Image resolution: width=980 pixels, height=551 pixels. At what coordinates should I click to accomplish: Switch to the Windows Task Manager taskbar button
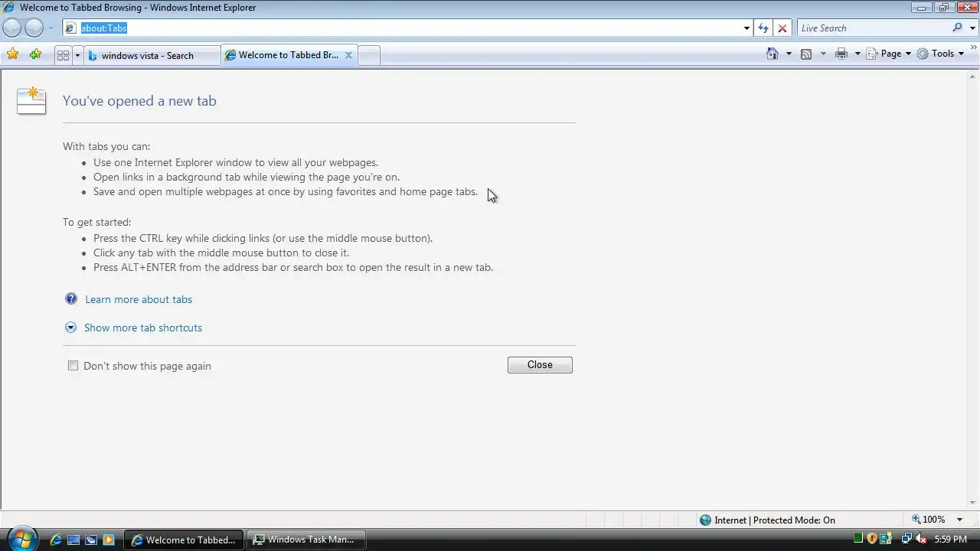(306, 540)
